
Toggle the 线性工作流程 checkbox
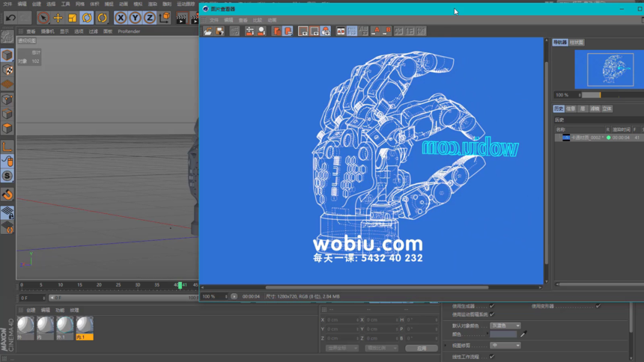point(492,357)
